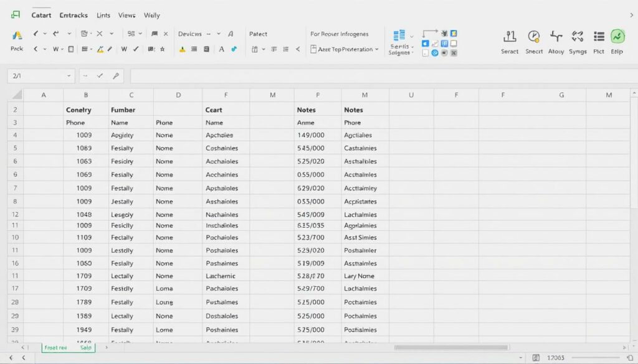The width and height of the screenshot is (638, 364).
Task: Click the bold W icon beside check mark
Action: coord(124,49)
